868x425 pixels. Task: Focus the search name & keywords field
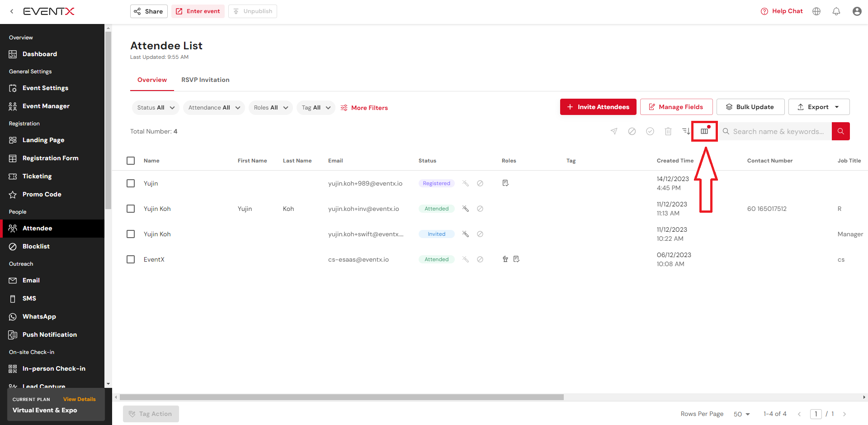pyautogui.click(x=778, y=131)
